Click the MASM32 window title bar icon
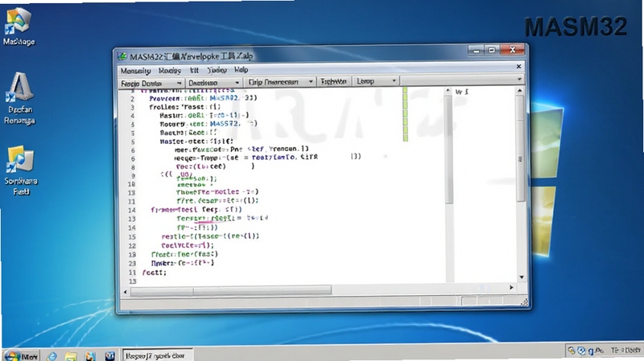Screen dimensions: 644x361 [x=122, y=56]
